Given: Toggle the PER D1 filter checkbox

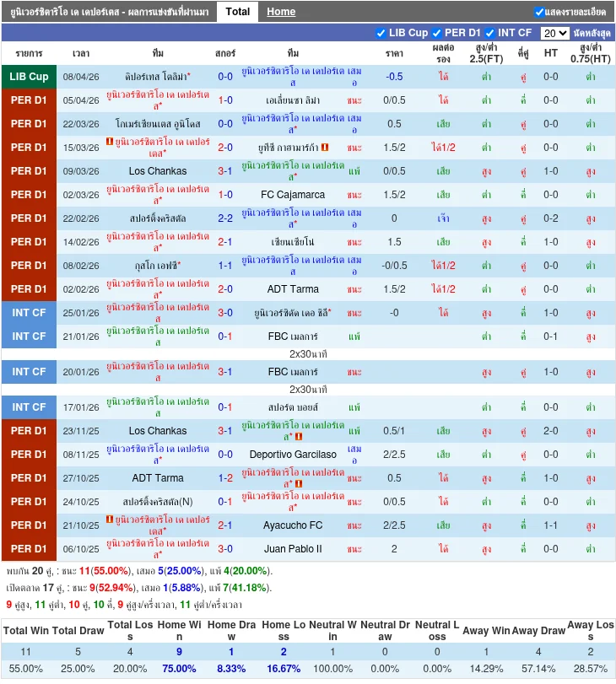Looking at the screenshot, I should (x=436, y=33).
